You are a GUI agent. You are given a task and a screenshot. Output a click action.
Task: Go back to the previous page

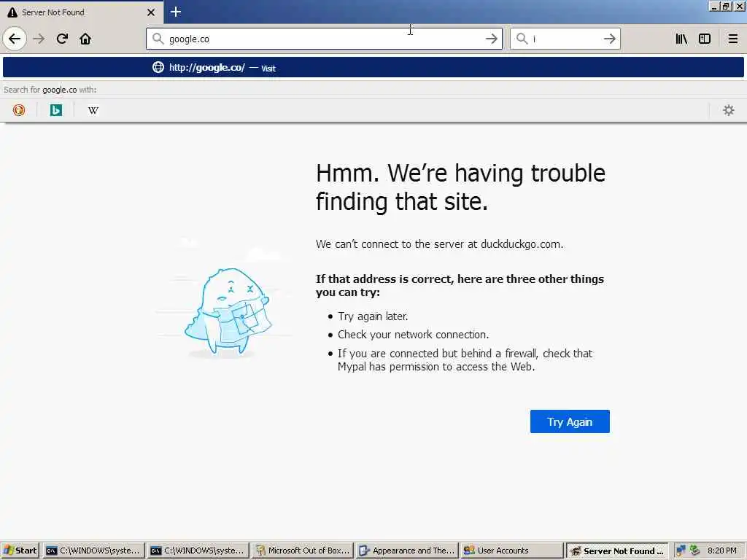point(15,39)
